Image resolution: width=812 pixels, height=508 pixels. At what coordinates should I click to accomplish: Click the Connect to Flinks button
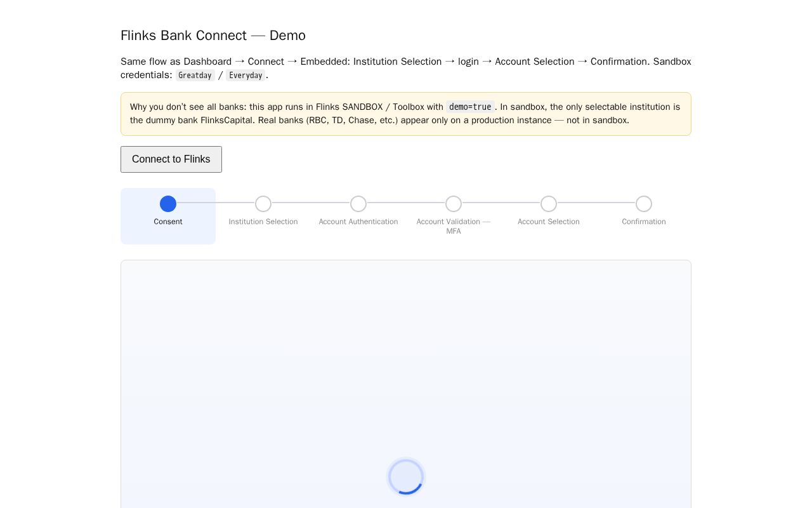point(171,159)
